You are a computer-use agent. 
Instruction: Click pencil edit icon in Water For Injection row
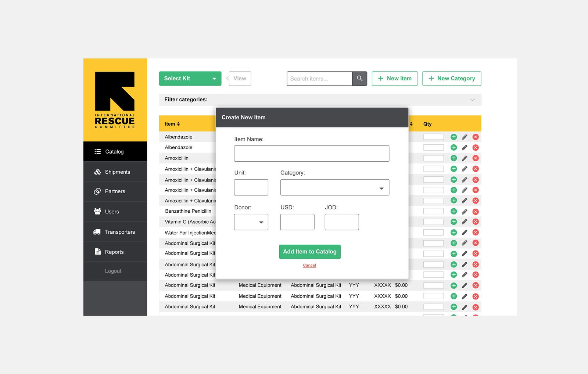[x=465, y=233]
